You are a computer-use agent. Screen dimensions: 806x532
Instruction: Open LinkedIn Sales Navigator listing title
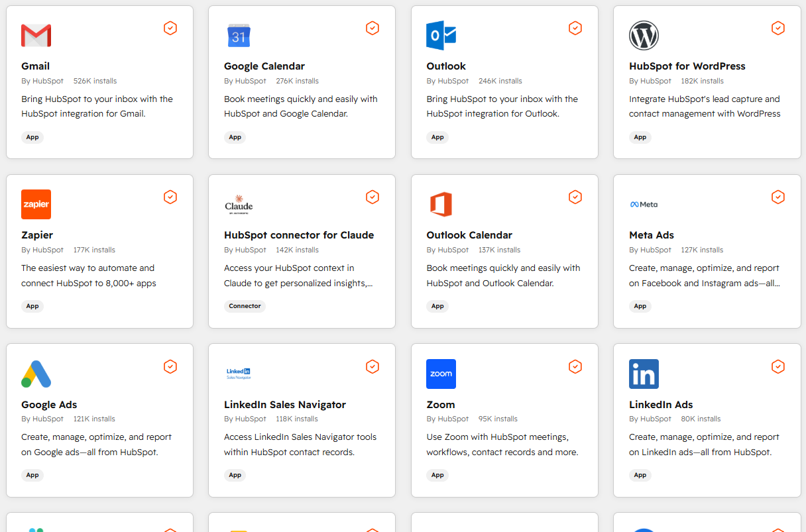pyautogui.click(x=285, y=405)
